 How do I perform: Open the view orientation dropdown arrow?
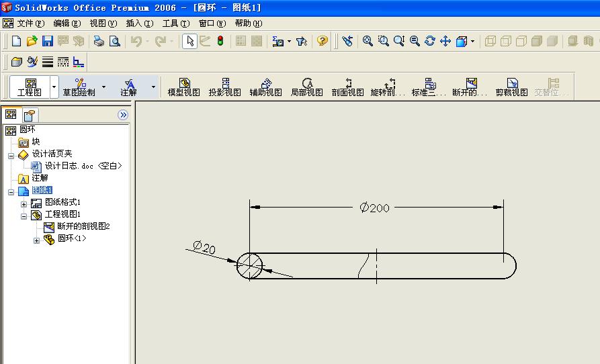point(473,41)
